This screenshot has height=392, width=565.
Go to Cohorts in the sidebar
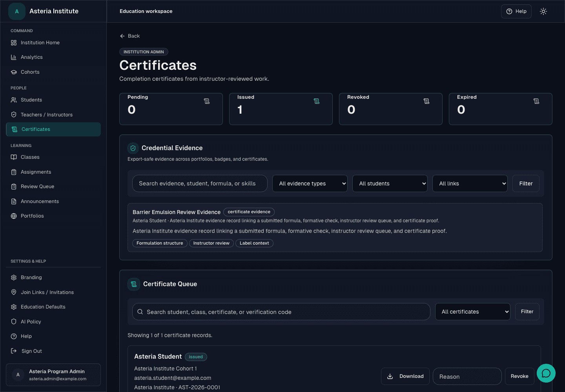click(53, 72)
